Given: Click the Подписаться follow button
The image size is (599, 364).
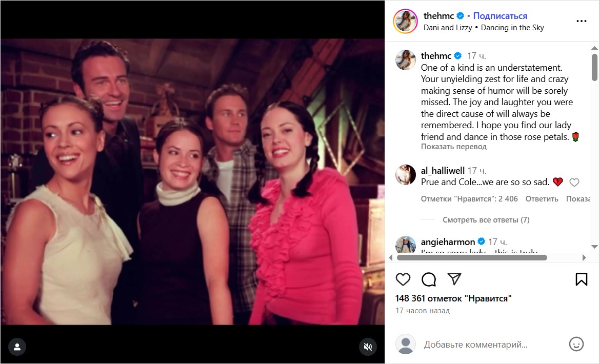Looking at the screenshot, I should (500, 16).
